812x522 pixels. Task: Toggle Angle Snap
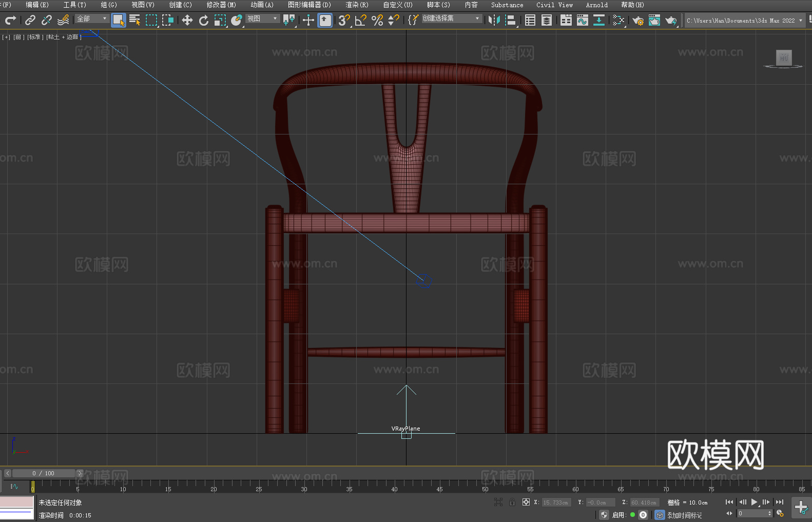pyautogui.click(x=361, y=20)
